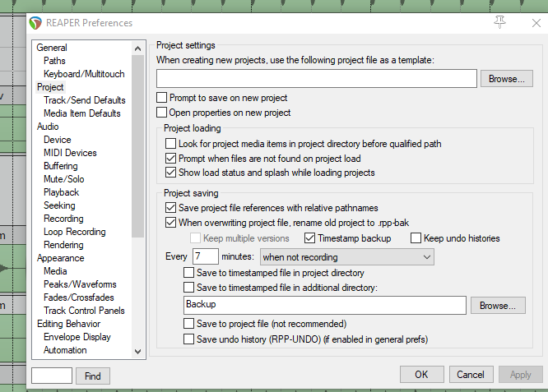This screenshot has width=548, height=392.
Task: Open Keyboard/Multitouch preferences page
Action: pyautogui.click(x=84, y=74)
